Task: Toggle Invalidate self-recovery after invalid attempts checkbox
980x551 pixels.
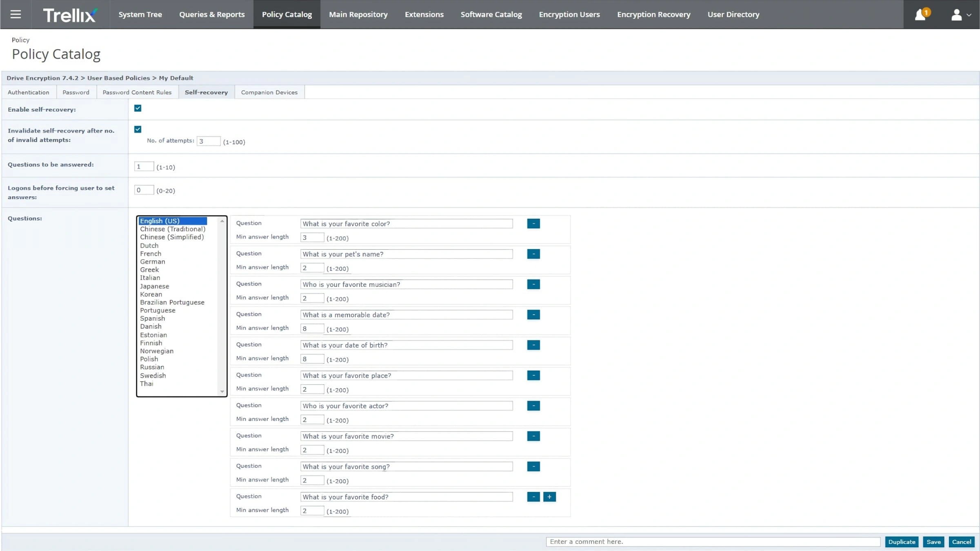Action: tap(138, 129)
